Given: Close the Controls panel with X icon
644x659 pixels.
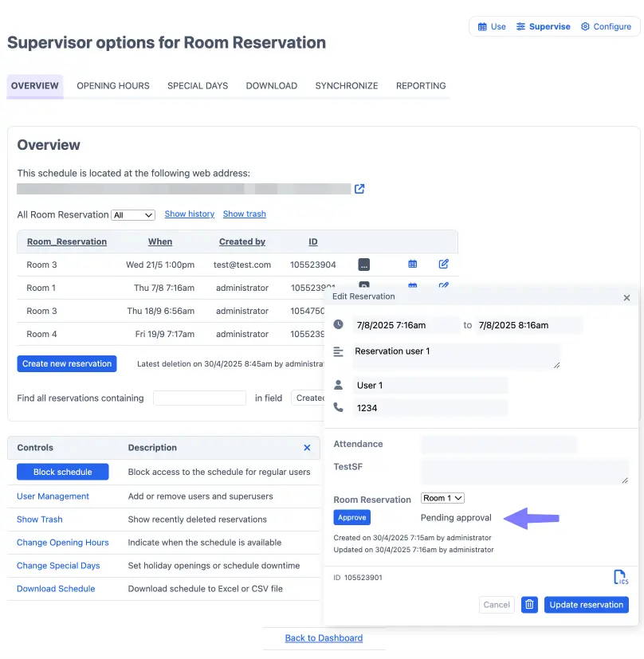Looking at the screenshot, I should 308,448.
